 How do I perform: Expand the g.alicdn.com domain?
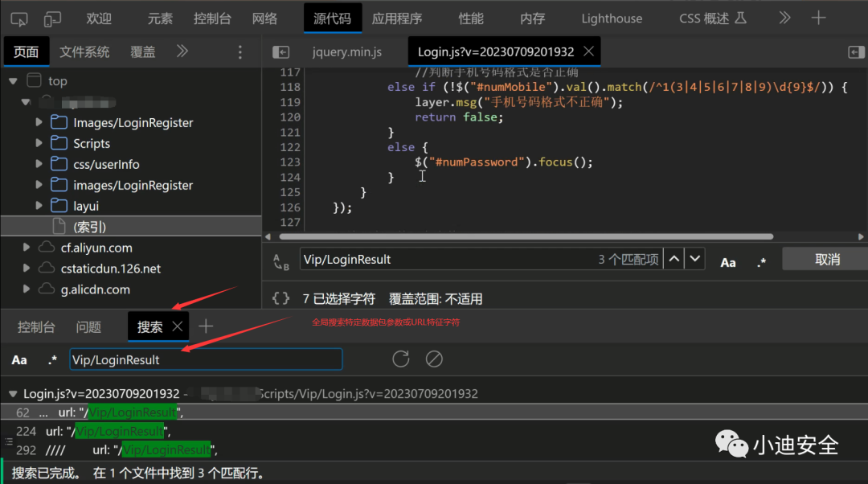[x=26, y=289]
